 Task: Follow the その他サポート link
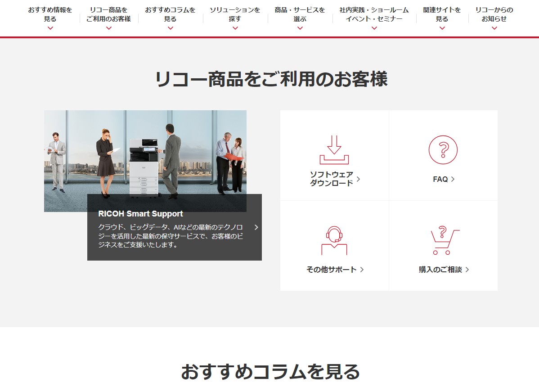(332, 270)
